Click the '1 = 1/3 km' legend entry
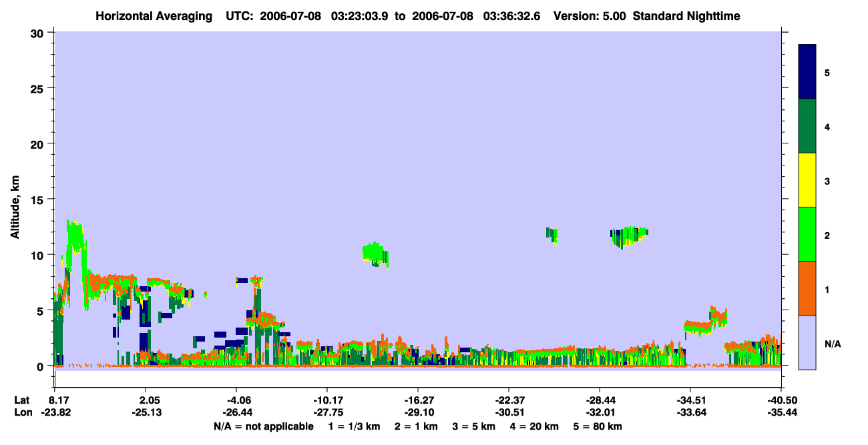This screenshot has width=868, height=445. [355, 426]
